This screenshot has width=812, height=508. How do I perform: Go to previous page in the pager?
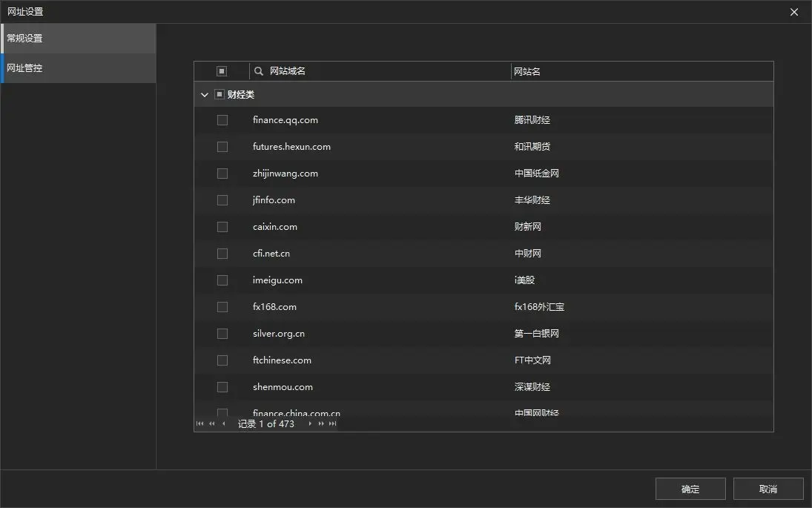tap(212, 423)
